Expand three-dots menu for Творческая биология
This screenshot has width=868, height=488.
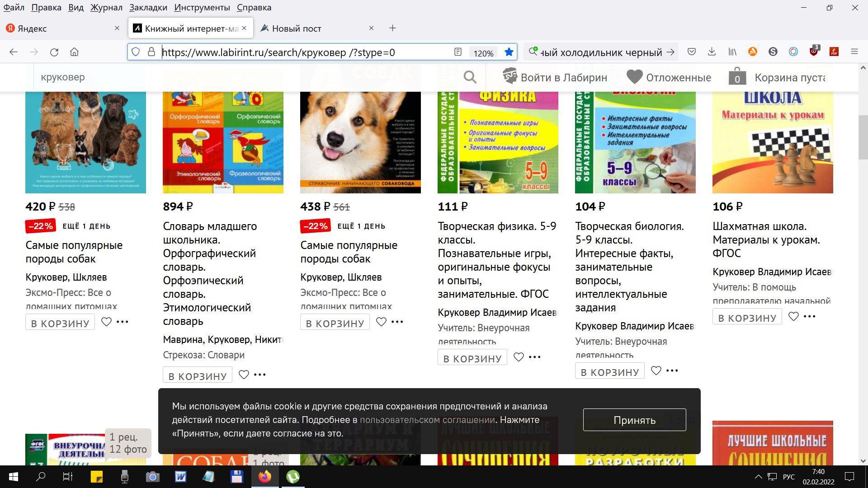pos(672,371)
